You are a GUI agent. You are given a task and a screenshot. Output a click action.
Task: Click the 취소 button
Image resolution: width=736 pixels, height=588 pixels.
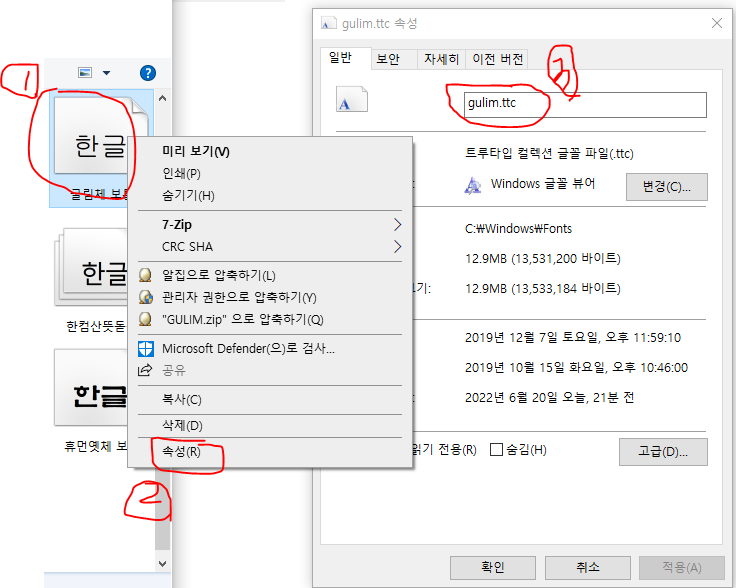pyautogui.click(x=587, y=568)
